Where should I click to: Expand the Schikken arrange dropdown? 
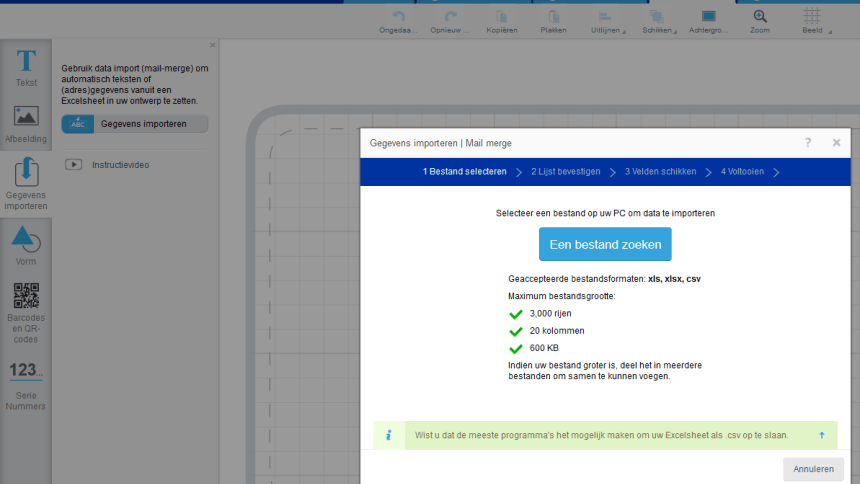658,20
